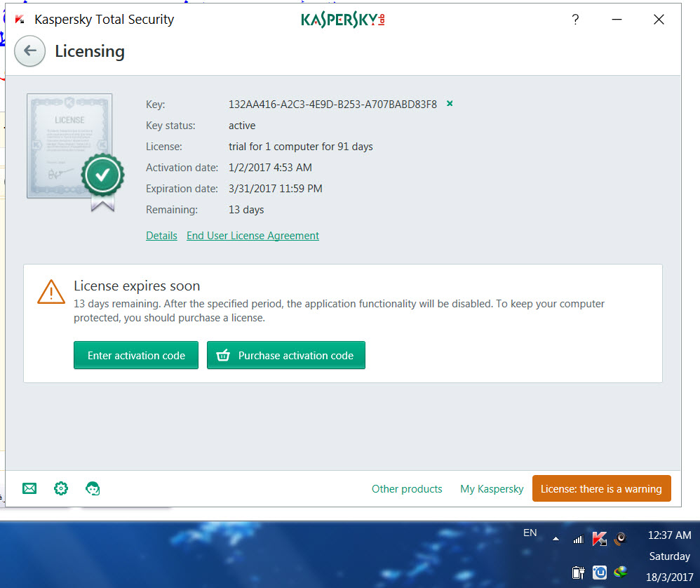Click the download manager tray icon

point(621,572)
